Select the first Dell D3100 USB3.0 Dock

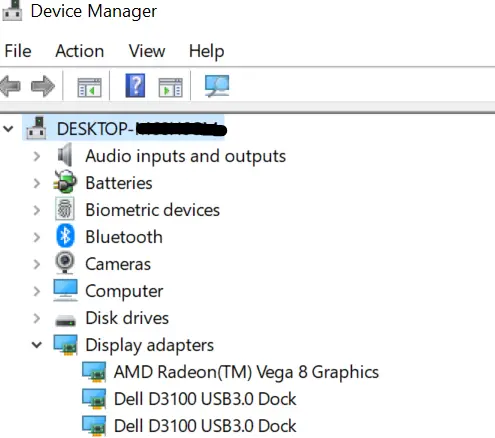(205, 399)
